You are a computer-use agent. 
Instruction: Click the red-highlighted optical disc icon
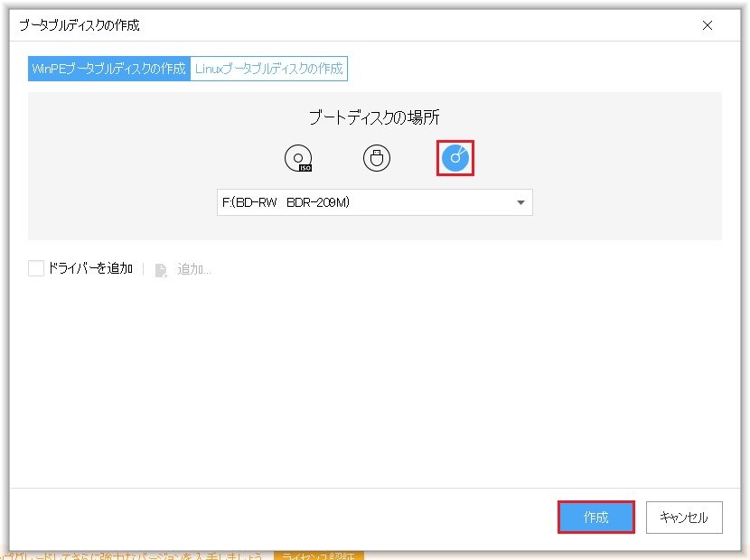pyautogui.click(x=455, y=157)
